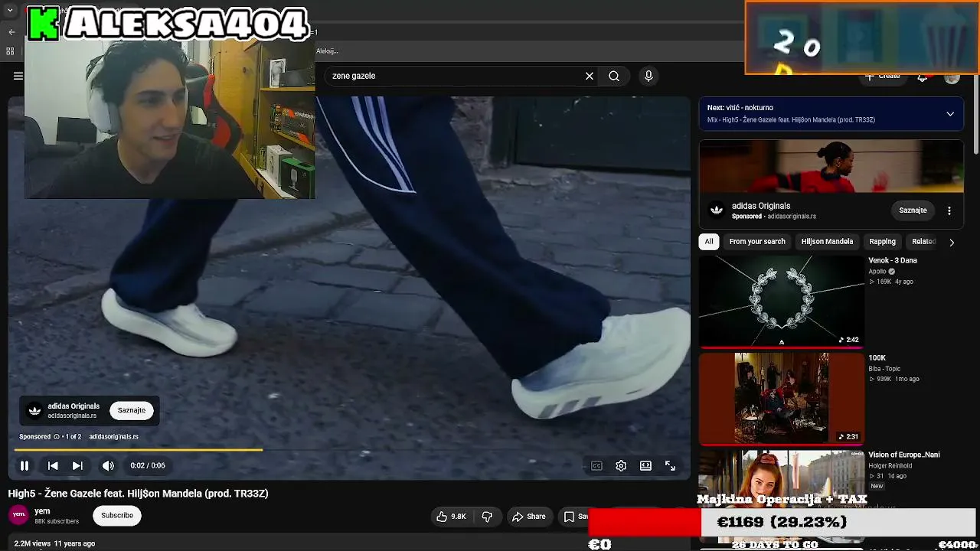Screen dimensions: 980x551
Task: Open the yem channel avatar
Action: pyautogui.click(x=18, y=515)
